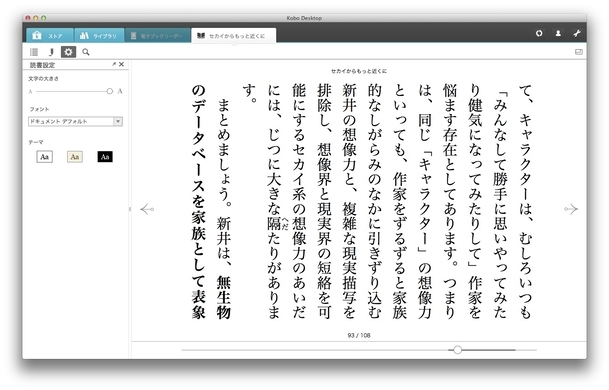Open the account profile icon

(558, 33)
